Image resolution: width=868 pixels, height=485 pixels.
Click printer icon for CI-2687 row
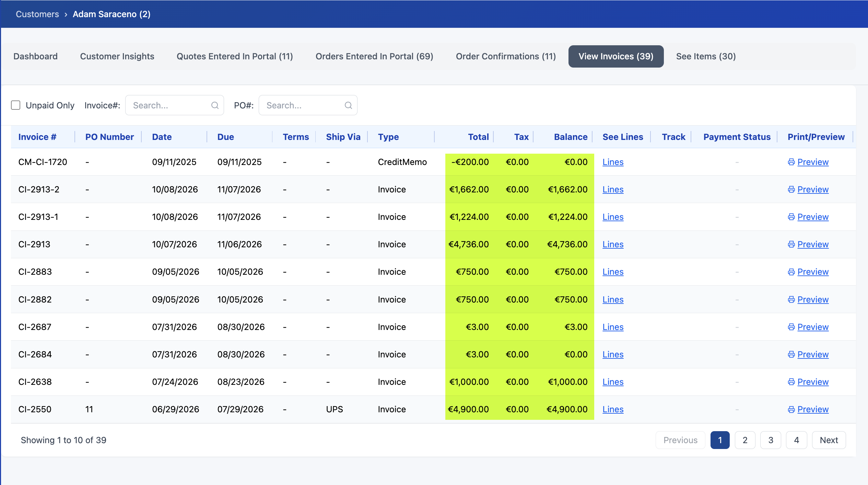pos(791,327)
